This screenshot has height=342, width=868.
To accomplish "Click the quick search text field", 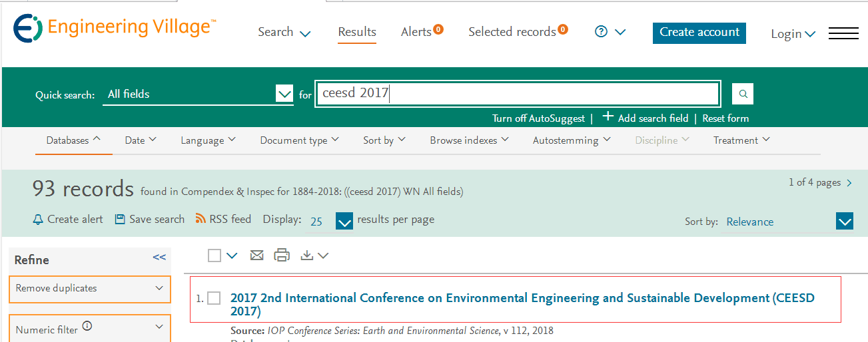I will (517, 94).
